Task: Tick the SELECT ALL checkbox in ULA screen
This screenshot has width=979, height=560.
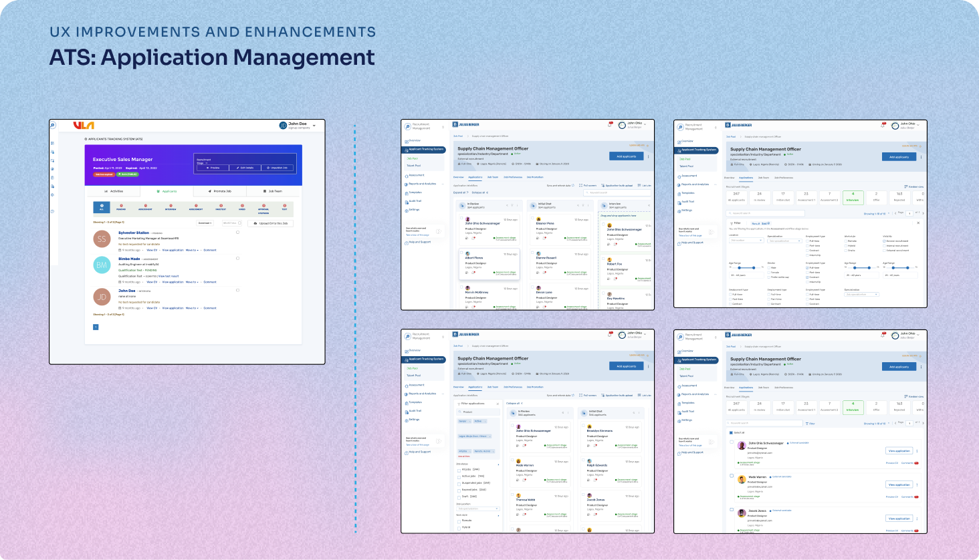Action: [239, 223]
